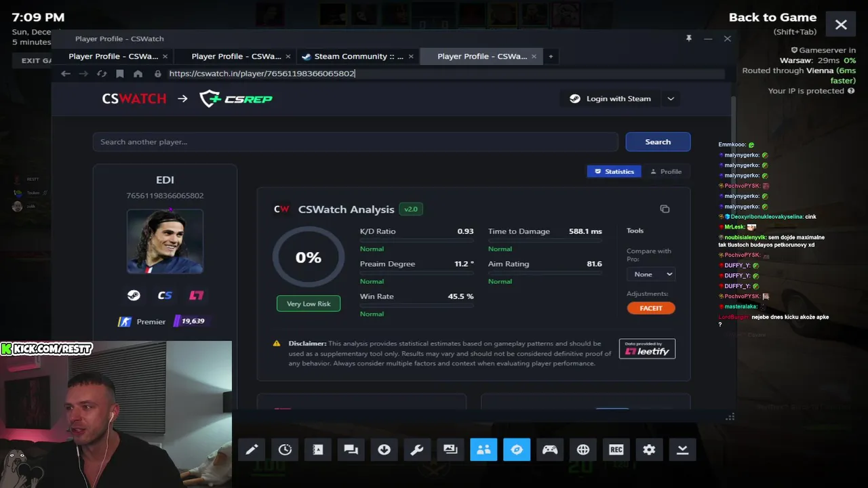Image resolution: width=868 pixels, height=488 pixels.
Task: Click the CSREP logo
Action: coord(236,99)
